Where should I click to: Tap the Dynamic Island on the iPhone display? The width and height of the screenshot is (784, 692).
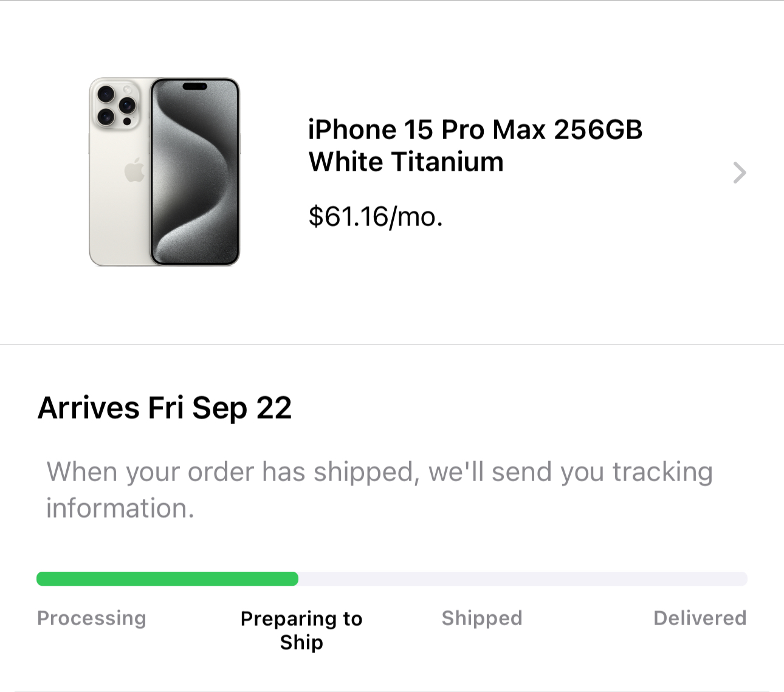click(x=195, y=86)
